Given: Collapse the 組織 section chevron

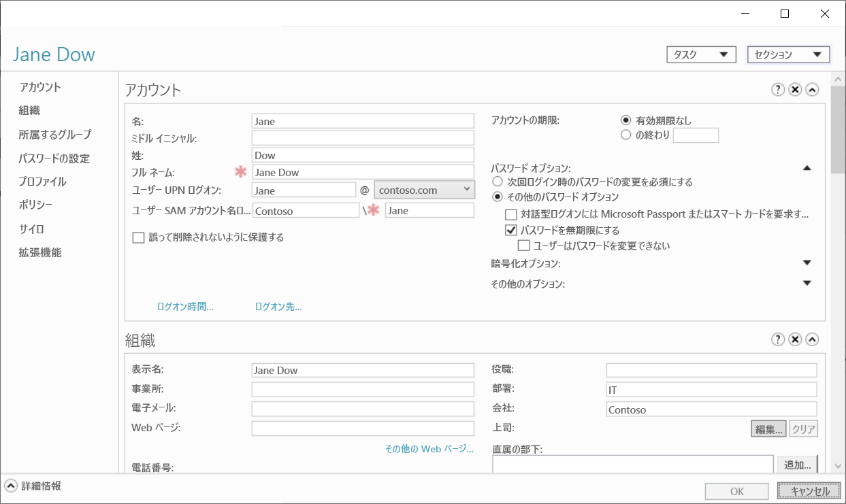Looking at the screenshot, I should [811, 339].
